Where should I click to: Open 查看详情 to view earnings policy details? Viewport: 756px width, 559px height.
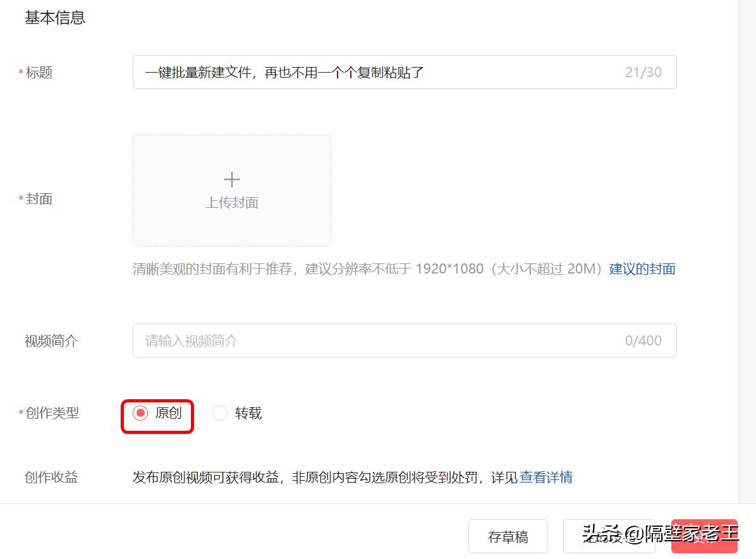click(x=547, y=478)
